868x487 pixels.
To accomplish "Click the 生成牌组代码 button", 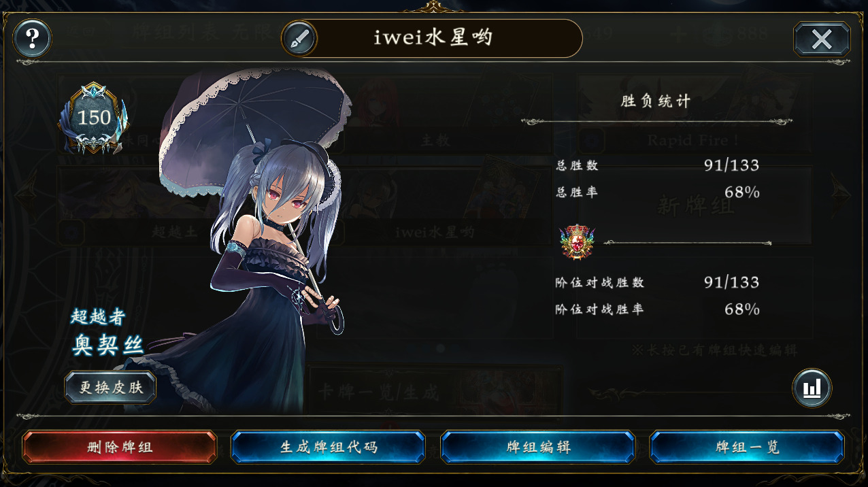I will click(329, 448).
